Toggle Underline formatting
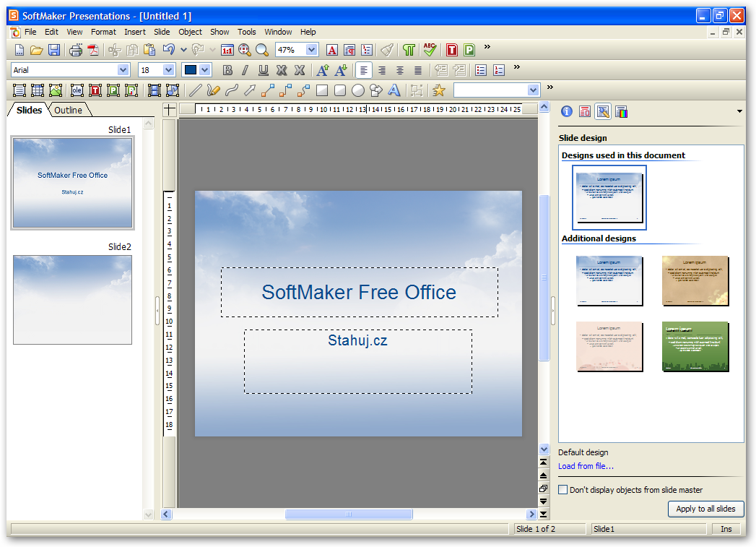Image resolution: width=756 pixels, height=547 pixels. coord(264,70)
